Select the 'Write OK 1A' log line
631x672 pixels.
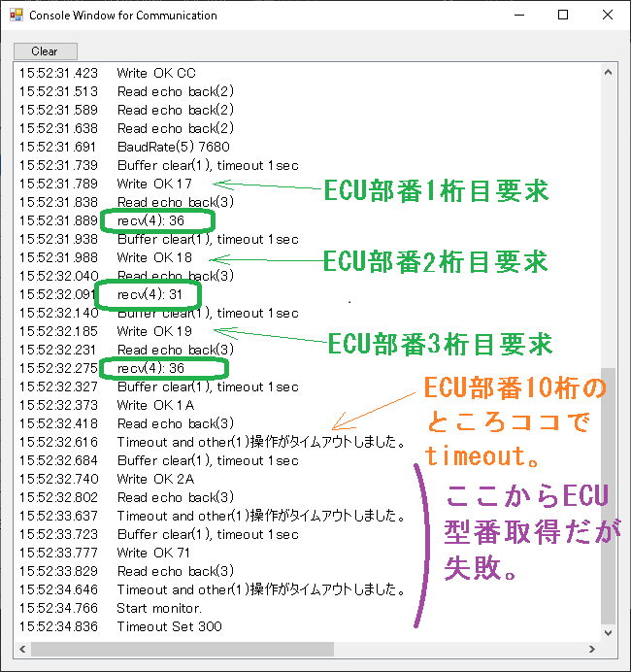point(155,405)
